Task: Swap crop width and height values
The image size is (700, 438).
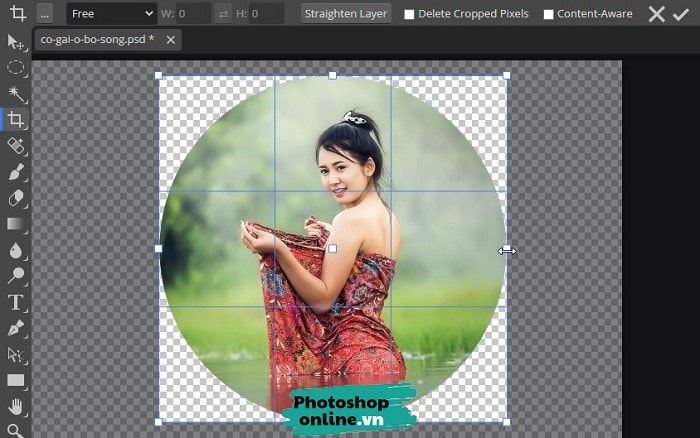Action: [226, 14]
